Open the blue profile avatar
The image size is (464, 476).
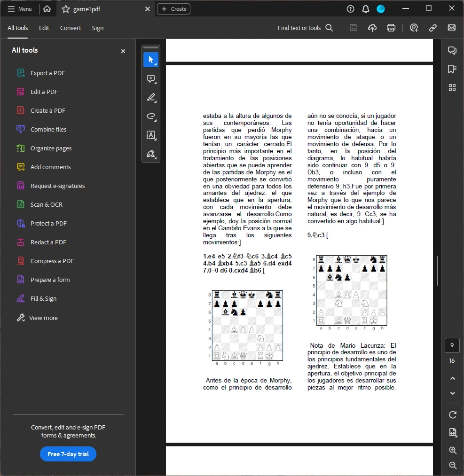point(381,9)
